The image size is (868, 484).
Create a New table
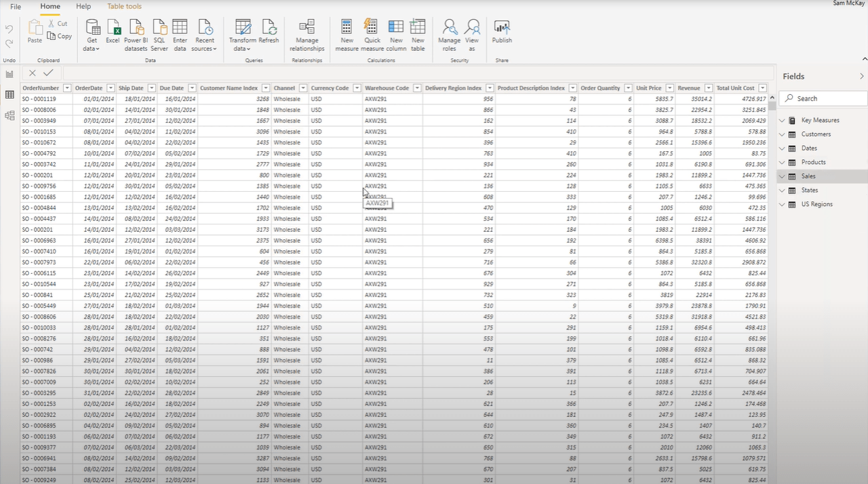[418, 35]
